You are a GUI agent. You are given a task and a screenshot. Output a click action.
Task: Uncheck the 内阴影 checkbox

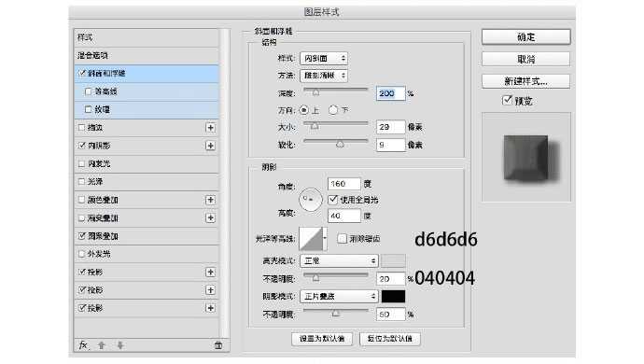pos(82,146)
